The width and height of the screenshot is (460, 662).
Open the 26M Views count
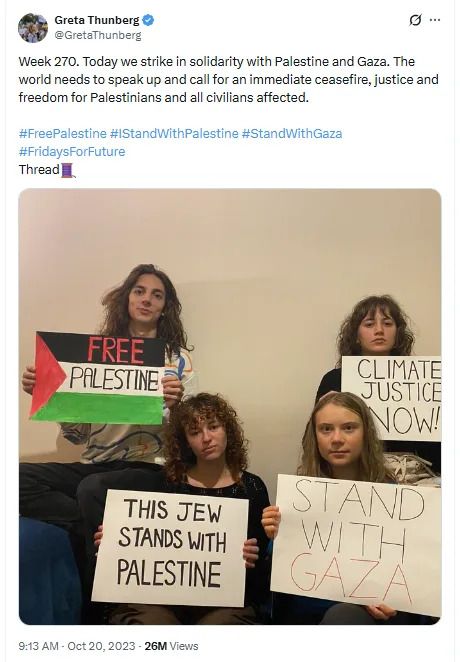coord(171,646)
